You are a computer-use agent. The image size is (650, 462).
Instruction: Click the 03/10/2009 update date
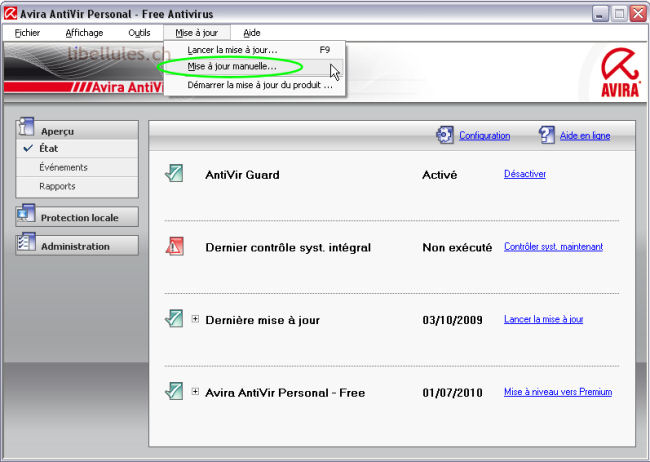coord(452,320)
